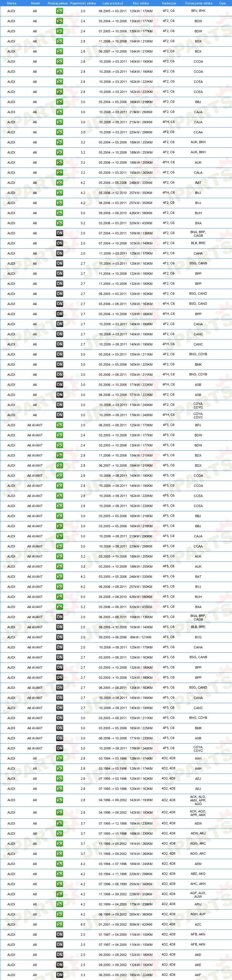Sort by Pojemność silnika header
The width and height of the screenshot is (232, 980).
pos(83,3)
